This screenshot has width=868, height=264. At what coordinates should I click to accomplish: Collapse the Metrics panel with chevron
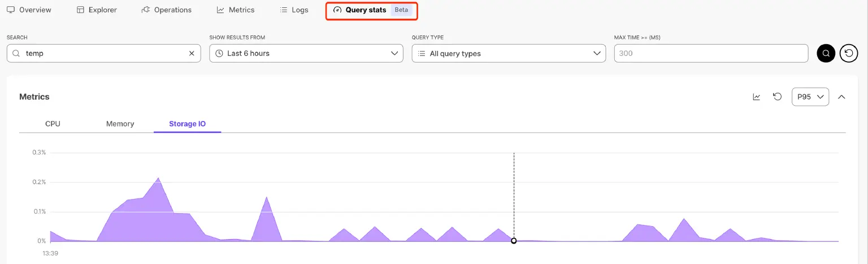click(x=841, y=97)
